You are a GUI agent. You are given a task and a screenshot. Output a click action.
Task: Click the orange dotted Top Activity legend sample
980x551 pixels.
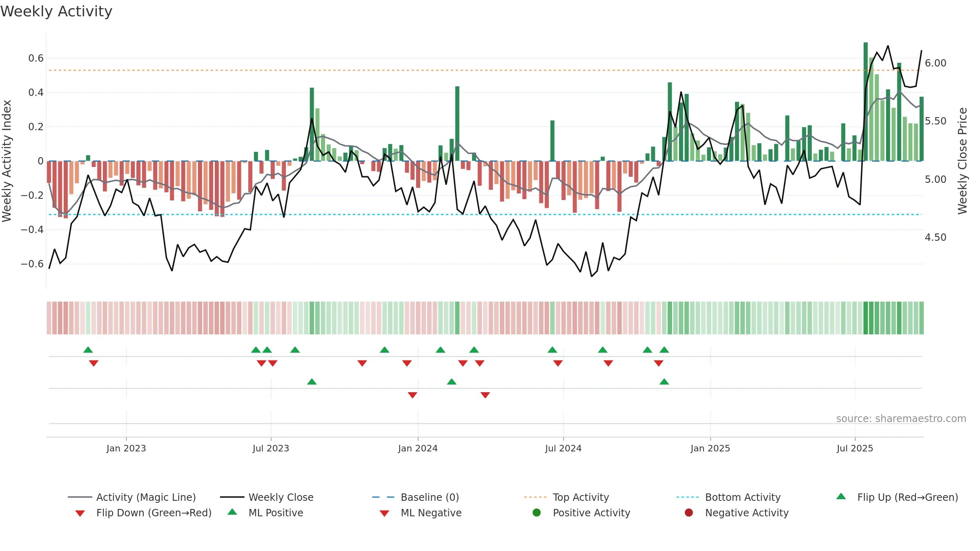pyautogui.click(x=537, y=497)
